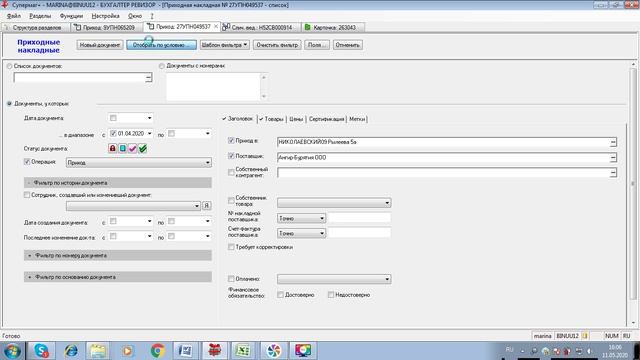
Task: Open the red Супермаг taskbar icon
Action: (214, 350)
